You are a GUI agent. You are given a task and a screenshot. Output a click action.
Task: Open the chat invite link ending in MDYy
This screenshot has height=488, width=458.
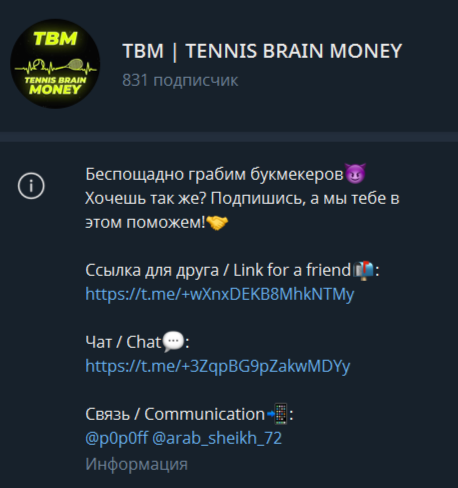[218, 366]
